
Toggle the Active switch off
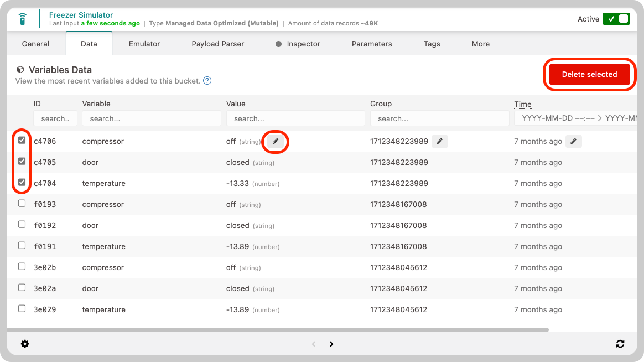point(616,19)
